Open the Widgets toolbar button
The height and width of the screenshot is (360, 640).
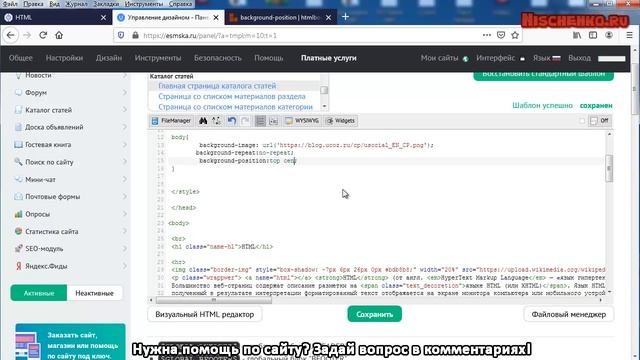(x=341, y=121)
